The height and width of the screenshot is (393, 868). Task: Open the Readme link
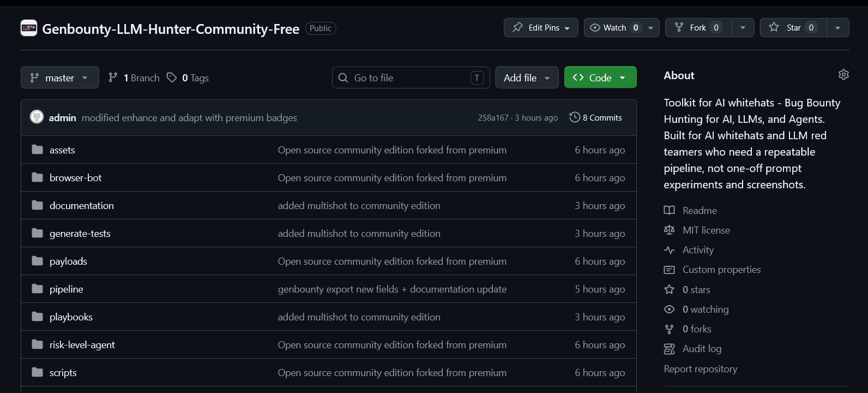700,210
